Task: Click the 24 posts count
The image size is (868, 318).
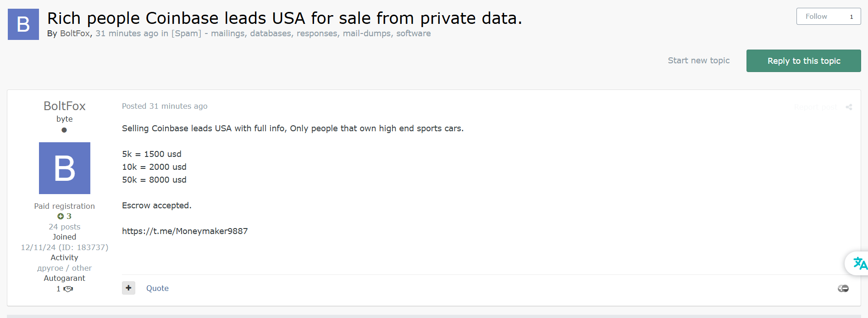Action: click(x=65, y=227)
